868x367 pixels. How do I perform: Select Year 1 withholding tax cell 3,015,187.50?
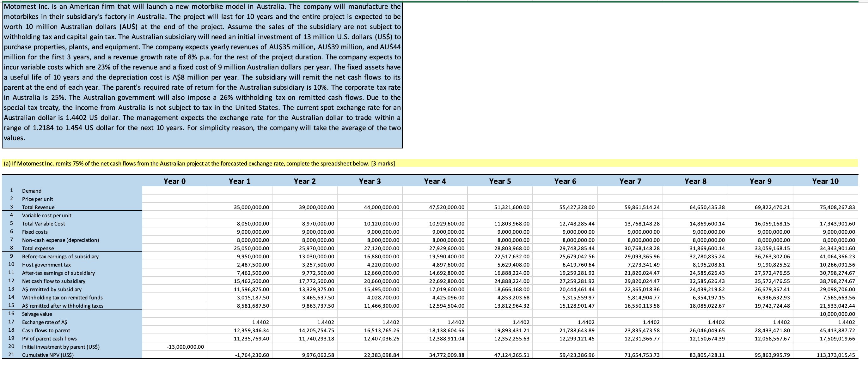tap(253, 298)
